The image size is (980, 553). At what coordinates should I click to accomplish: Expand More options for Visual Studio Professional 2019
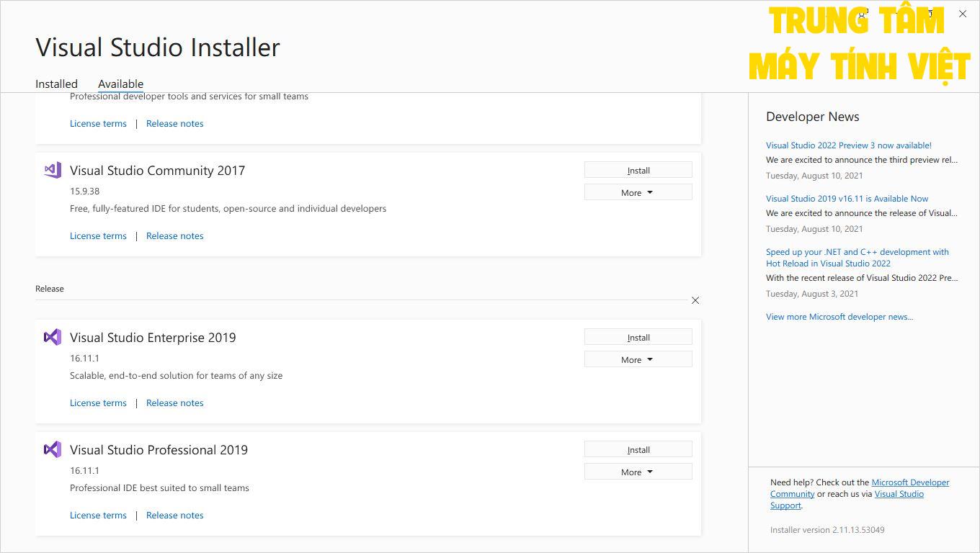click(x=638, y=471)
